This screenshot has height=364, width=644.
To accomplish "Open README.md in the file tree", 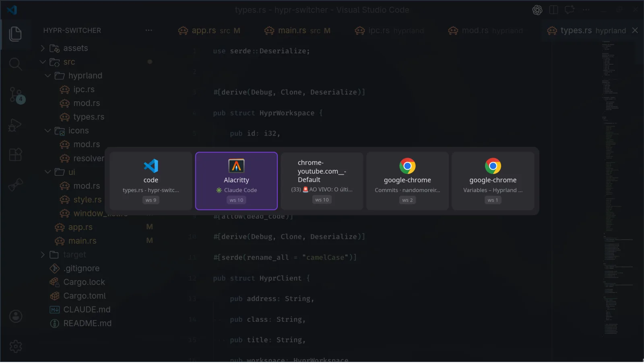I will click(x=87, y=323).
